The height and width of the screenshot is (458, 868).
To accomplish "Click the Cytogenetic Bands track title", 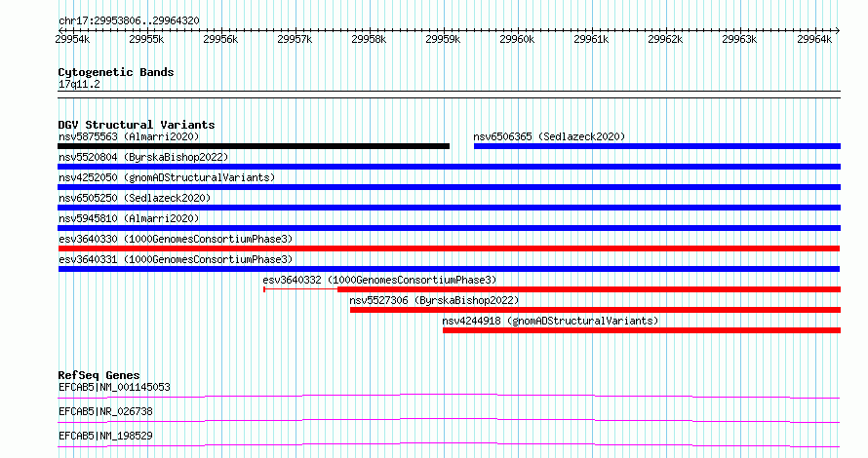I will coord(116,72).
